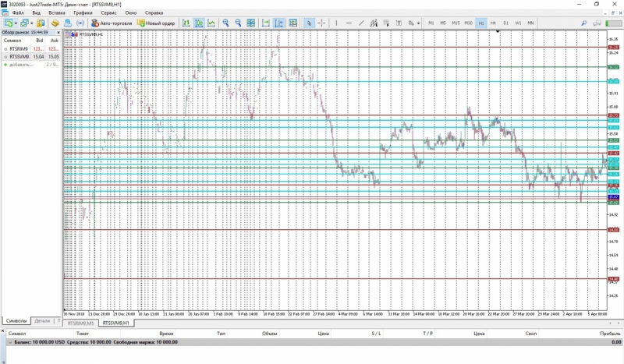
Task: Switch chart to Japanese candlesticks
Action: pyautogui.click(x=199, y=23)
